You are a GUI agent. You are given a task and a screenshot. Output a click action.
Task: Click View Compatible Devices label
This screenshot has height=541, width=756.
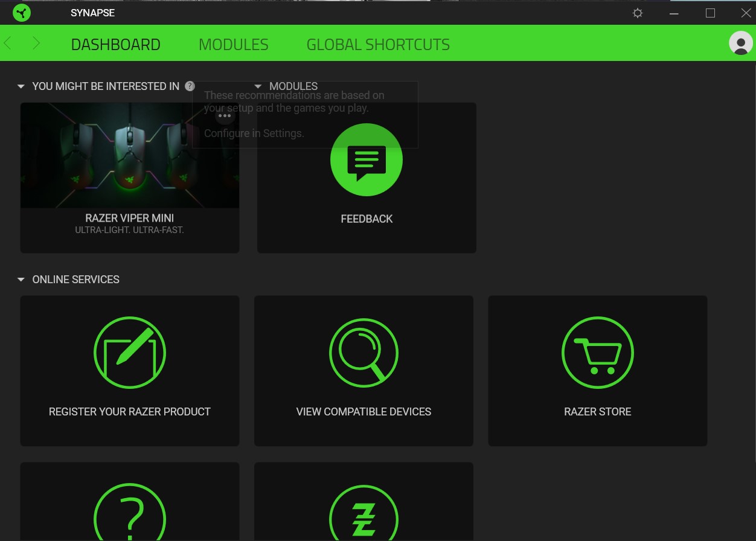pyautogui.click(x=364, y=412)
